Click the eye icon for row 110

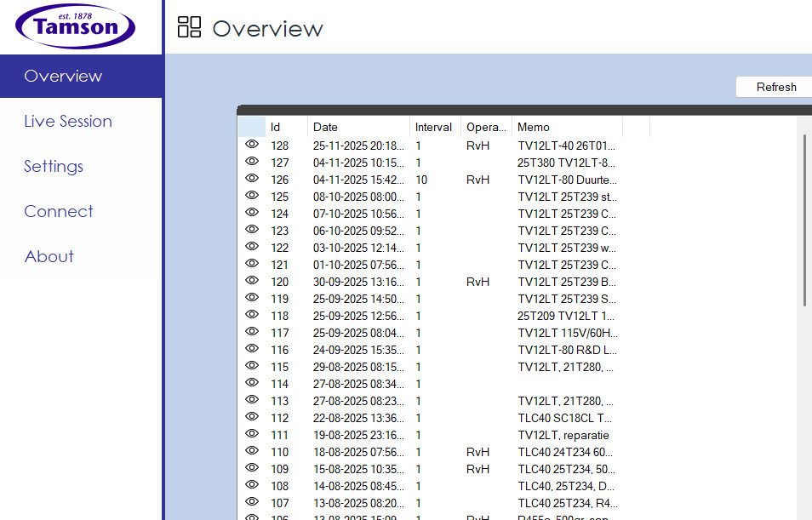pos(251,451)
